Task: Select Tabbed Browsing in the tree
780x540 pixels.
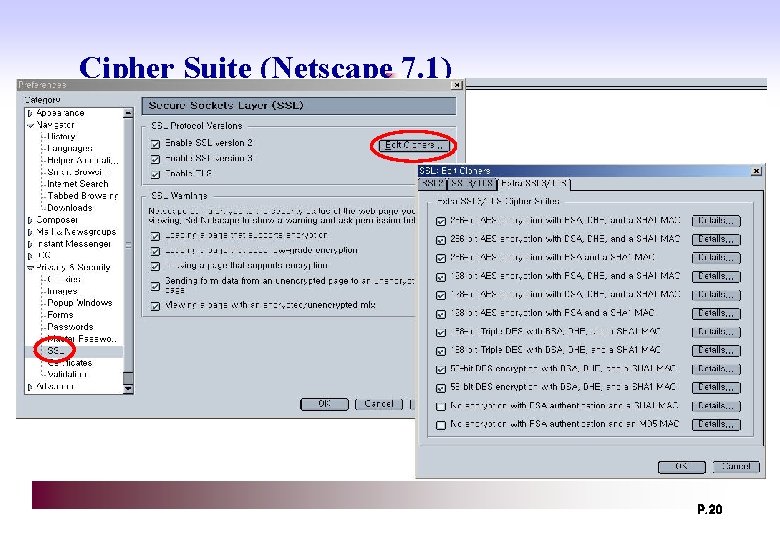Action: tap(83, 196)
